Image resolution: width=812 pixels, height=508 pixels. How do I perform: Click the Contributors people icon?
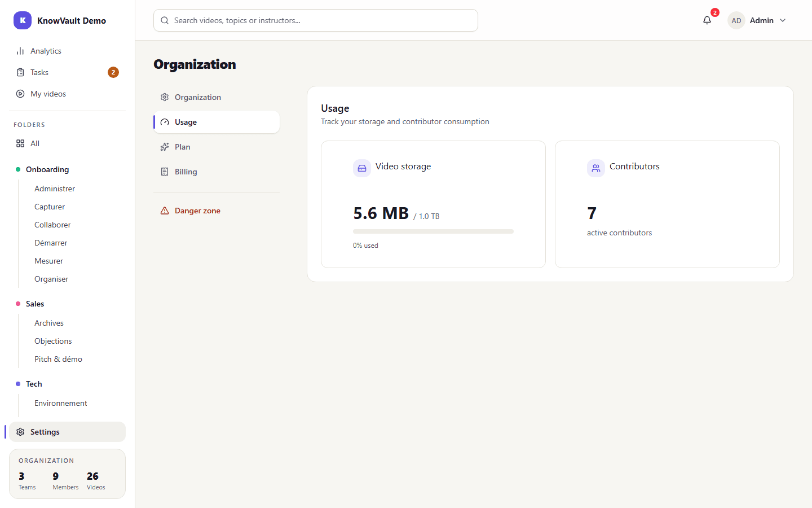point(596,168)
